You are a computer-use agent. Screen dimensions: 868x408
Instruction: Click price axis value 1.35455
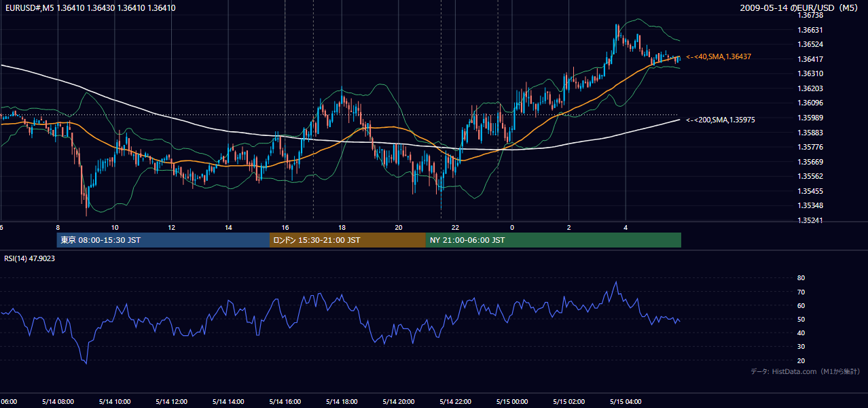coord(811,191)
